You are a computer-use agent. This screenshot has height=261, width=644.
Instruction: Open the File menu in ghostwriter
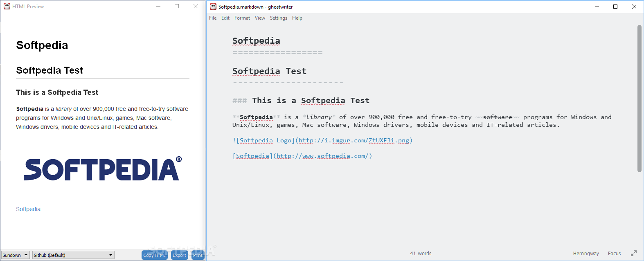pos(213,18)
